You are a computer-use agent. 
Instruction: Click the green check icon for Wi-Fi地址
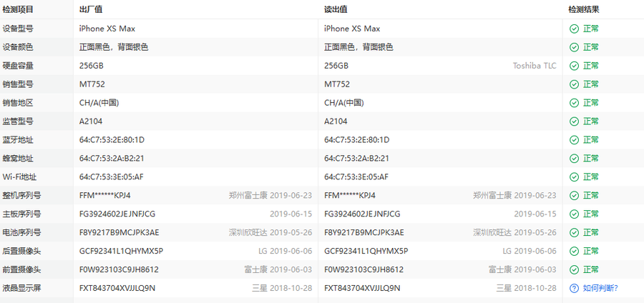574,177
